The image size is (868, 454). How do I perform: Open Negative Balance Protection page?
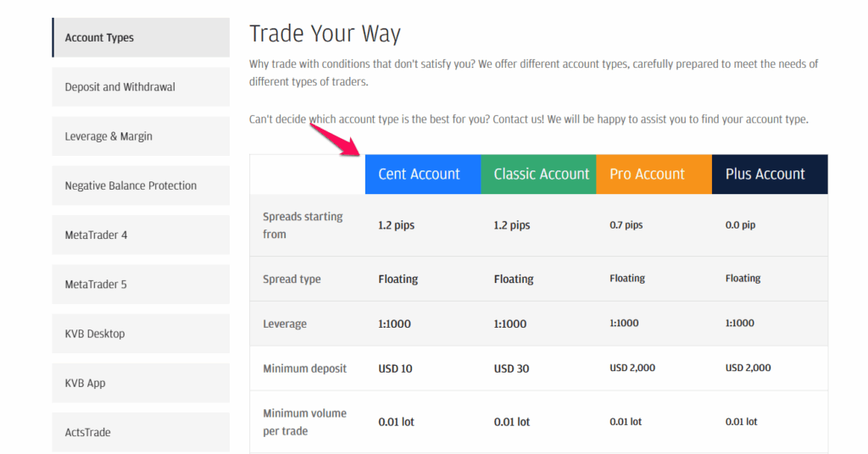(141, 185)
